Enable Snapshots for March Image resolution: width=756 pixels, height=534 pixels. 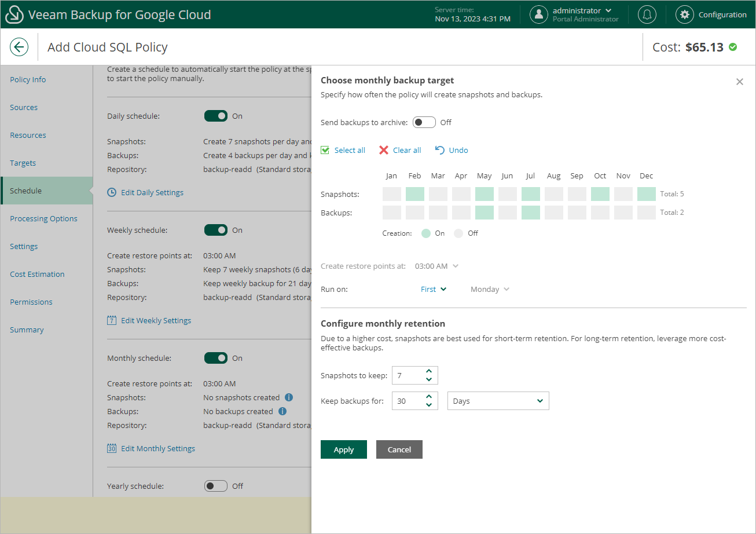point(438,194)
